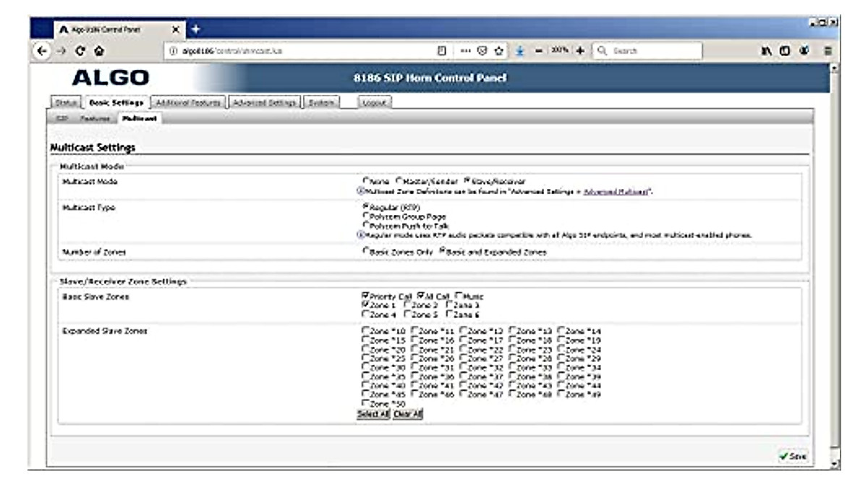Click Select All zones button
Image resolution: width=868 pixels, height=485 pixels.
click(373, 414)
